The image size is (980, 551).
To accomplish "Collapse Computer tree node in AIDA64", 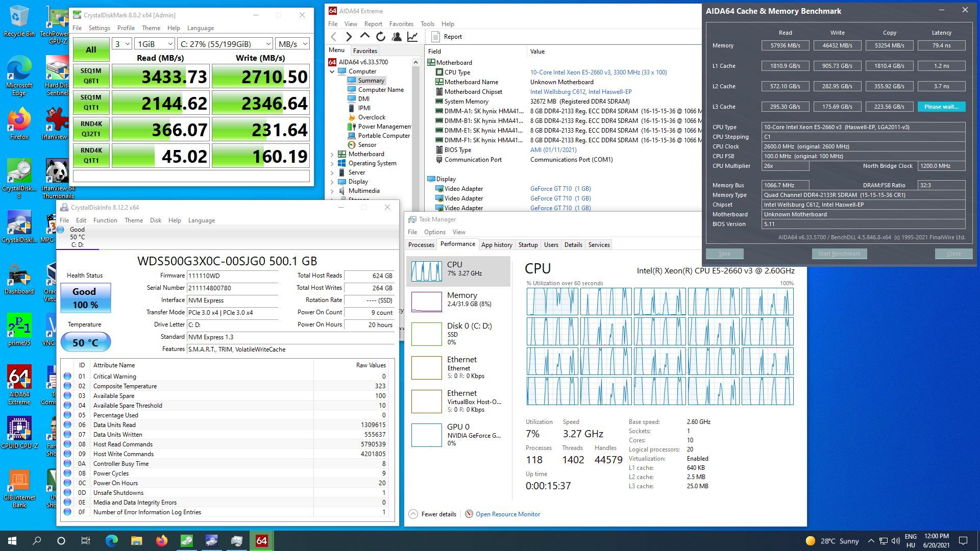I will click(332, 71).
